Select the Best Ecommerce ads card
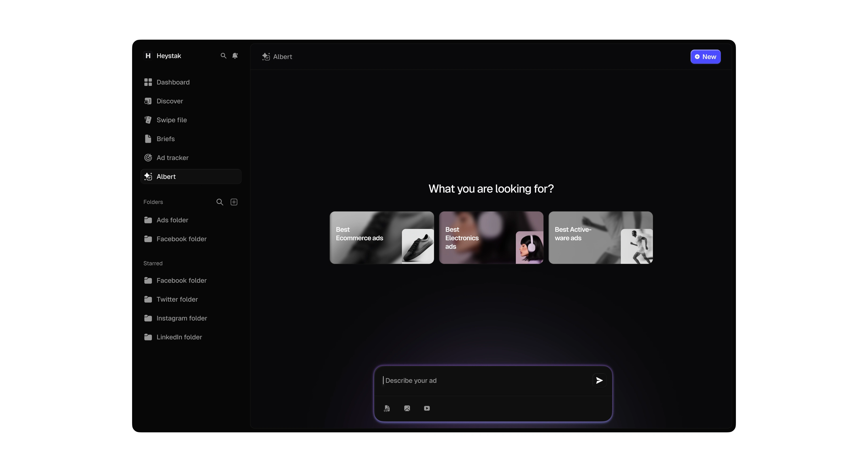868x472 pixels. click(381, 238)
